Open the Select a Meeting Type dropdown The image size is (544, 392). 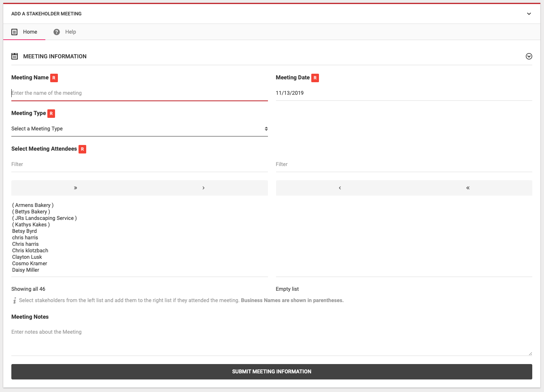[139, 129]
